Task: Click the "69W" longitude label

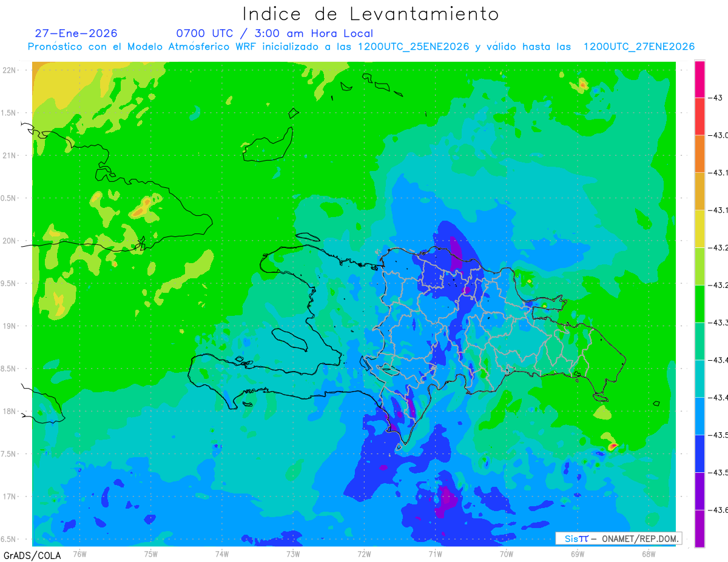Action: [x=577, y=553]
